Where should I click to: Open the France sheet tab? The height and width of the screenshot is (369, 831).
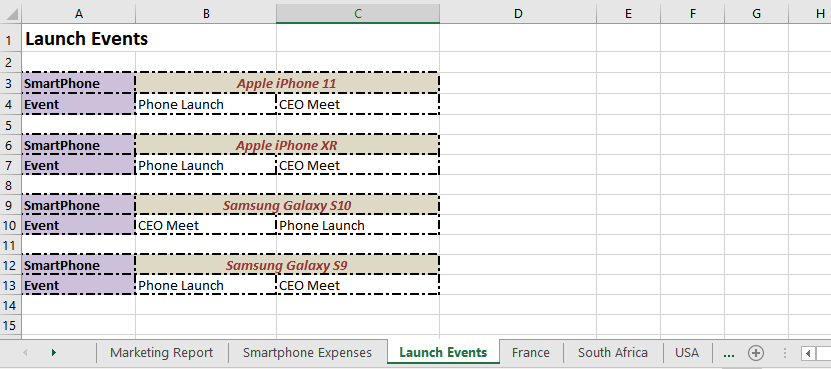[531, 353]
